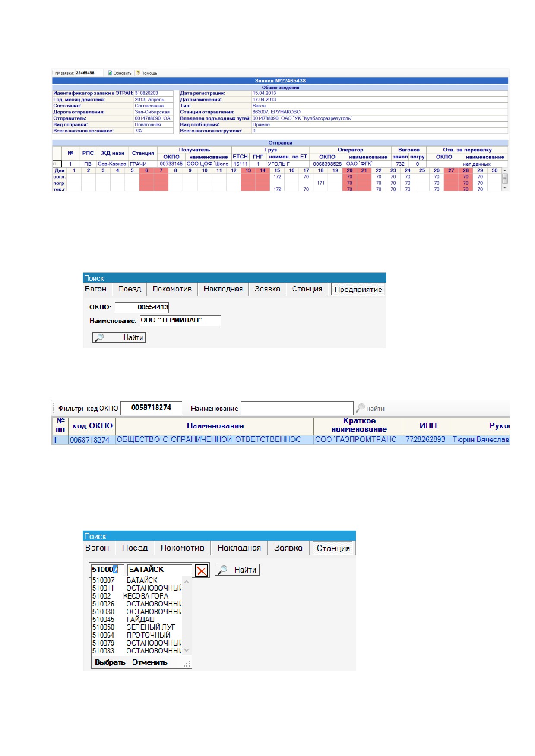This screenshot has width=535, height=756.
Task: Open the Вагон tab above the station lookup
Action: 97,548
